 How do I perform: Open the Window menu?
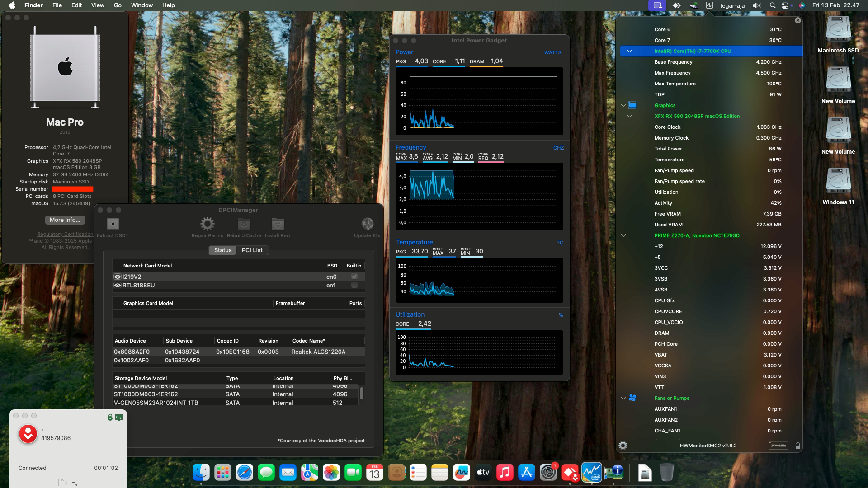point(142,5)
